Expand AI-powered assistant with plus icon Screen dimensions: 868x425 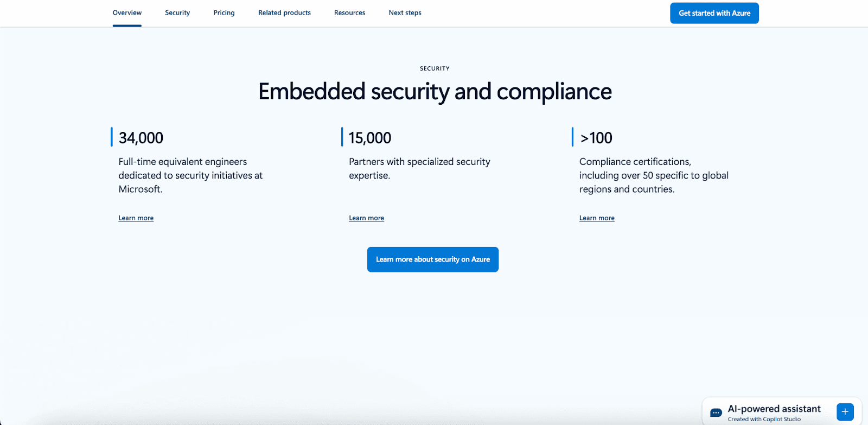pyautogui.click(x=845, y=411)
